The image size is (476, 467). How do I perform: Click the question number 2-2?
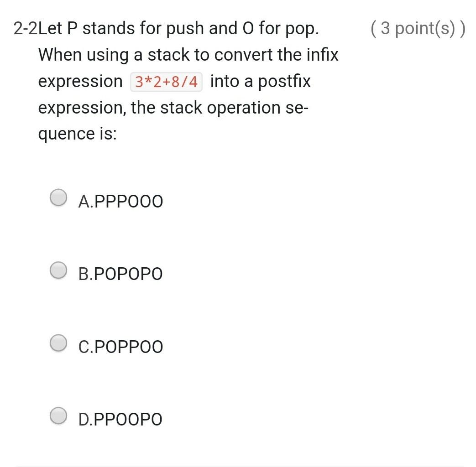(x=26, y=28)
